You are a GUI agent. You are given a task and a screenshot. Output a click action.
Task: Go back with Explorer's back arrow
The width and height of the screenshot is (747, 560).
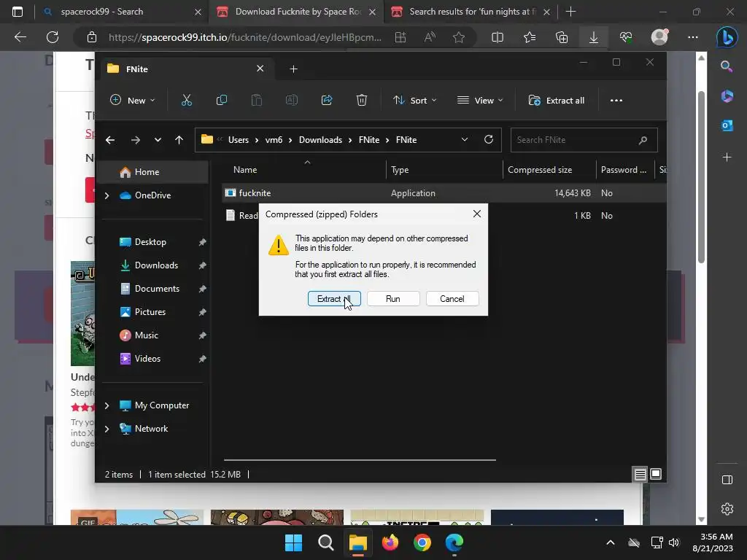click(x=110, y=140)
